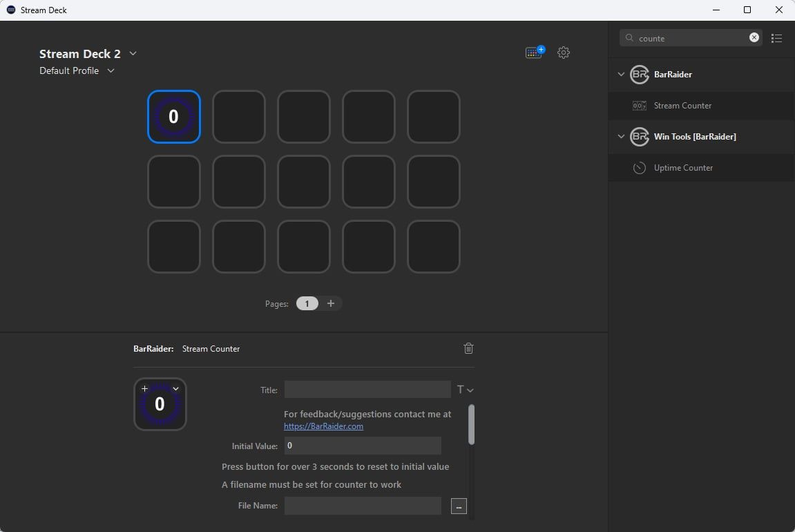
Task: Open the Stream Deck store keyboard icon
Action: coord(534,53)
